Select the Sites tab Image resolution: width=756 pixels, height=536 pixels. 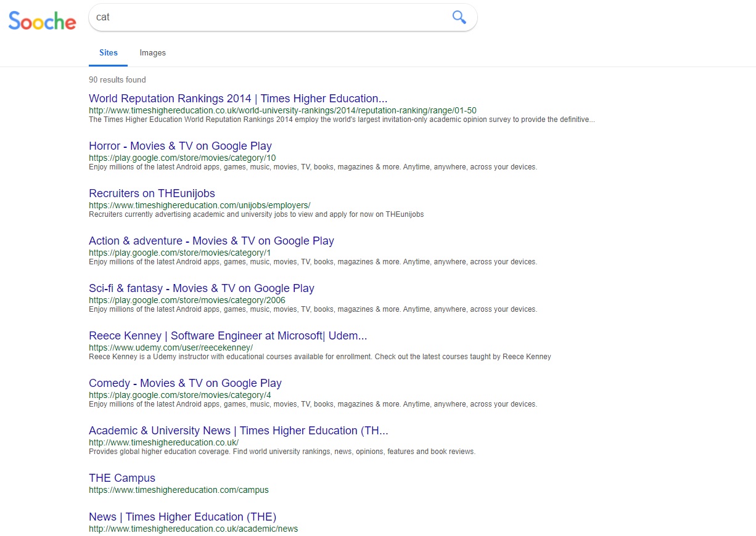109,53
